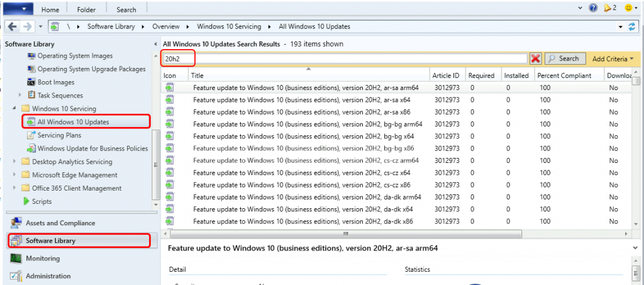Image resolution: width=644 pixels, height=285 pixels.
Task: Sort by the Icon column header
Action: [x=175, y=75]
